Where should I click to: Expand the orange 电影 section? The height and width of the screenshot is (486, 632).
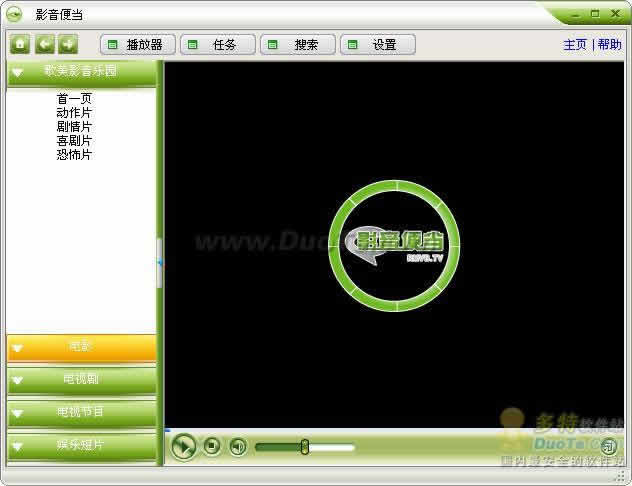81,347
